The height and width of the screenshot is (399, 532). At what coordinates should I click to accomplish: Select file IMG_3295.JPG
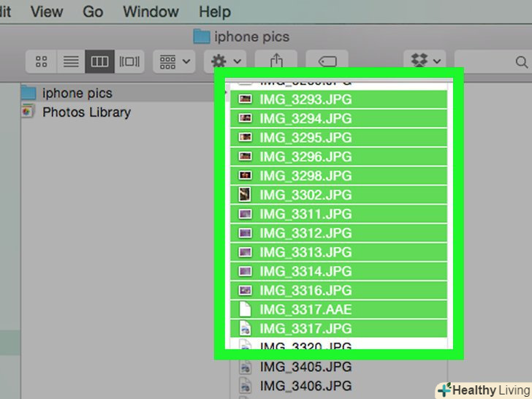[338, 137]
